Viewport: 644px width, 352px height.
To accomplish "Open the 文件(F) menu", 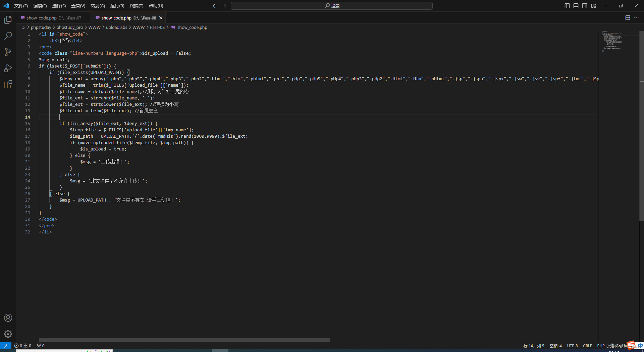I will coord(21,6).
